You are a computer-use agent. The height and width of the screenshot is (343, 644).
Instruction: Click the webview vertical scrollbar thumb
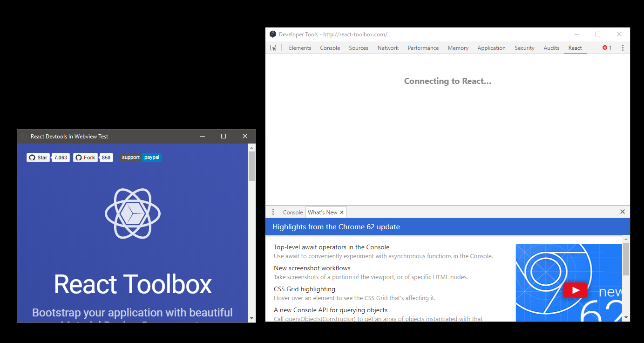[x=252, y=166]
